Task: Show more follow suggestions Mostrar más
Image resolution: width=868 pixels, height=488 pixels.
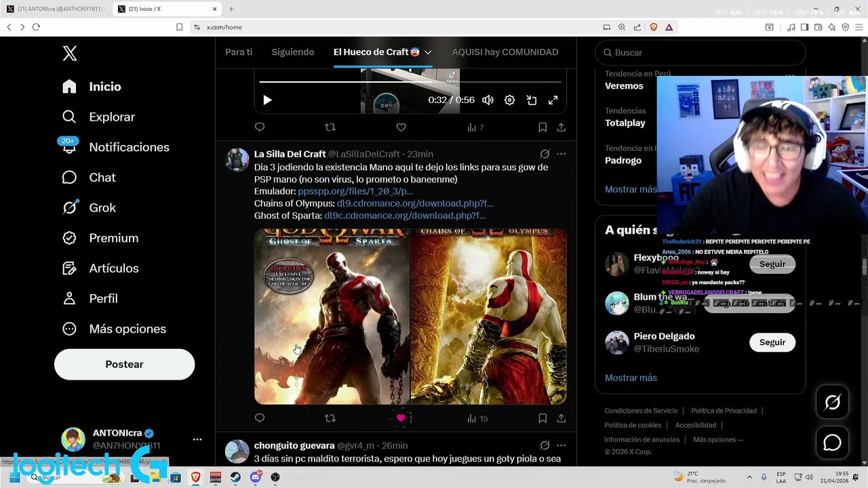Action: tap(631, 378)
